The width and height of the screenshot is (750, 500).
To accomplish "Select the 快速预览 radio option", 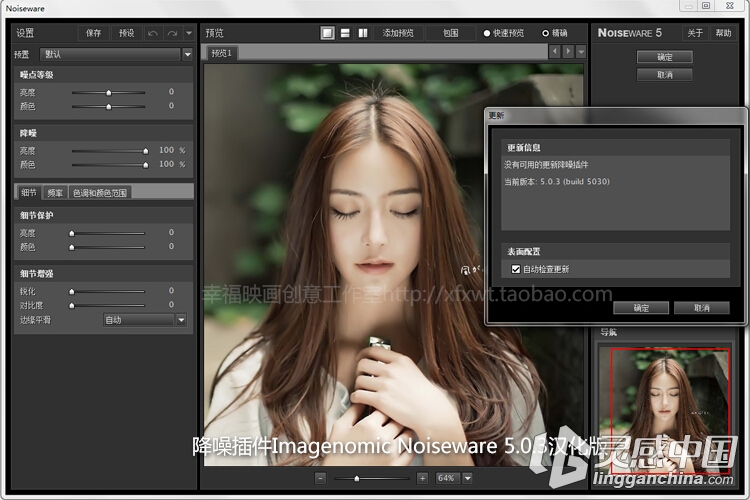I will [x=504, y=33].
